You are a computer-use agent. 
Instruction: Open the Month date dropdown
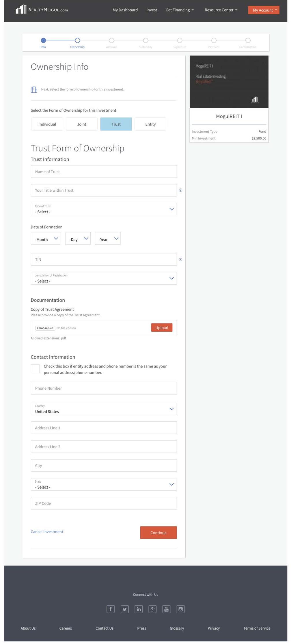(46, 239)
